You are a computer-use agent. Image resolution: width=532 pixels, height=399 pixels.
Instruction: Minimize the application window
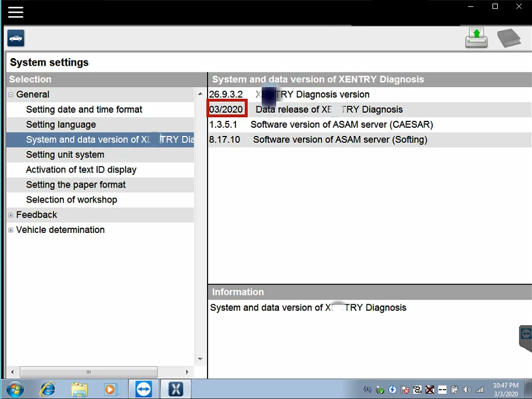click(470, 6)
